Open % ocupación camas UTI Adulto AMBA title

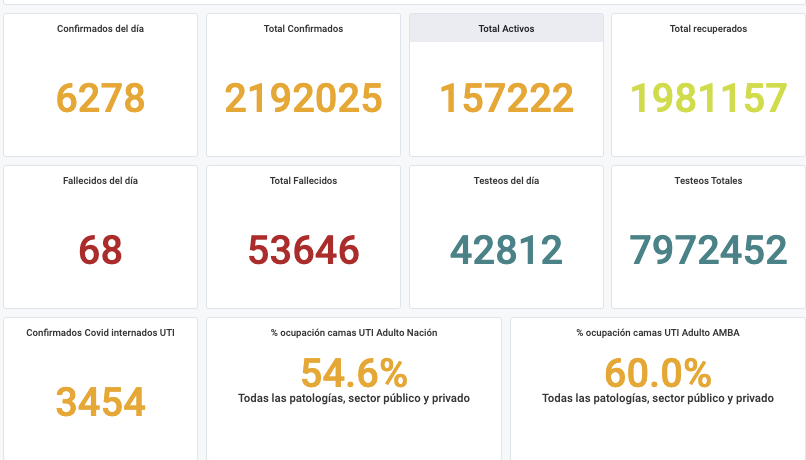(x=658, y=332)
